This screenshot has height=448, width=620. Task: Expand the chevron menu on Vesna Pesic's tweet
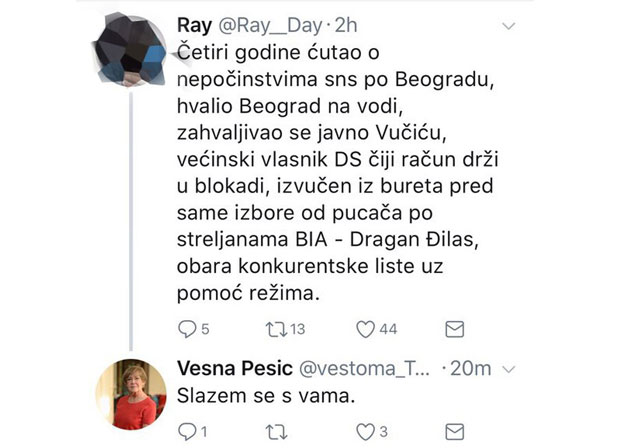pos(510,368)
